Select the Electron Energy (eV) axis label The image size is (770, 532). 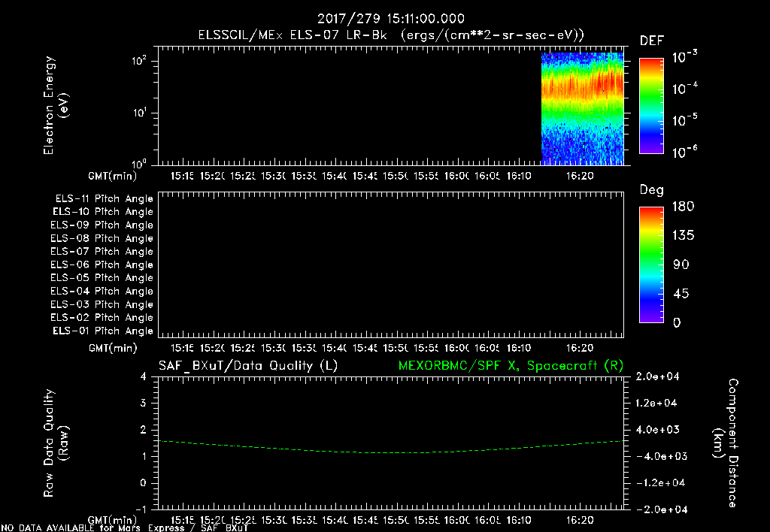point(56,105)
